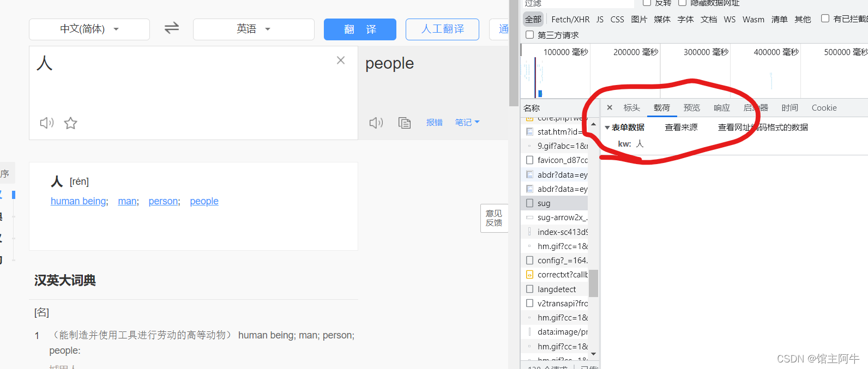
Task: Click request list scroll down arrow
Action: (x=593, y=354)
